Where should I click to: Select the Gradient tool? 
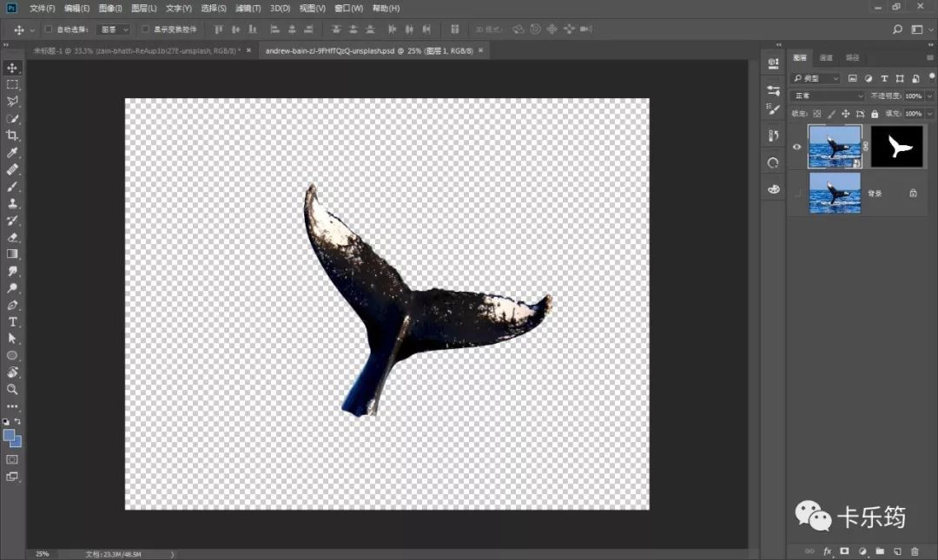pos(12,254)
